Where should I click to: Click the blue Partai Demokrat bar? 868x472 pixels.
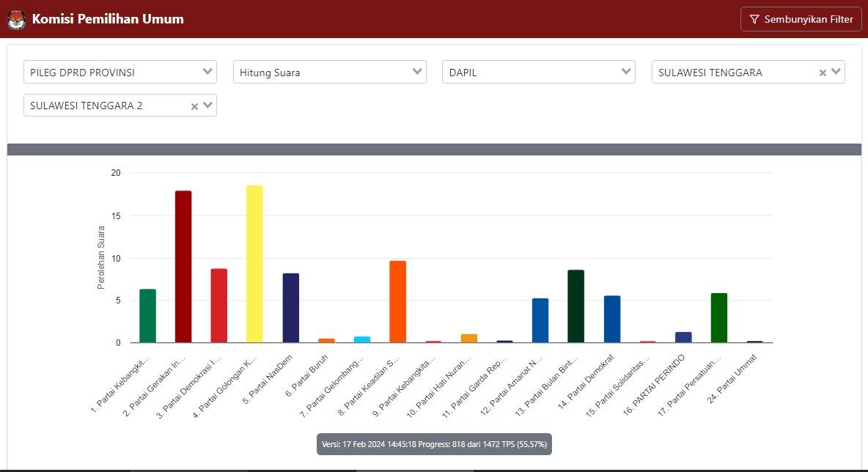pos(612,319)
